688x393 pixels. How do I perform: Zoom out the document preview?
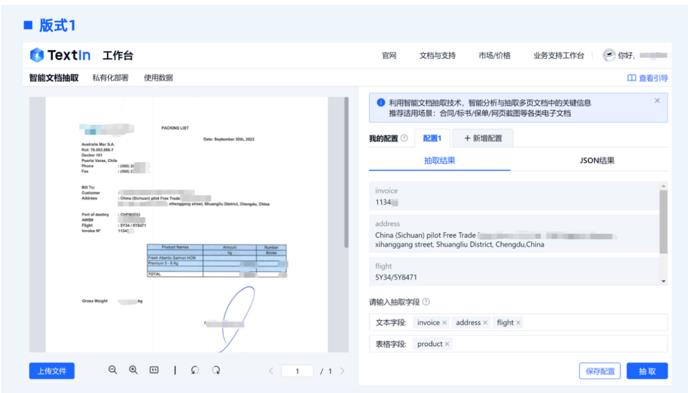coord(113,370)
